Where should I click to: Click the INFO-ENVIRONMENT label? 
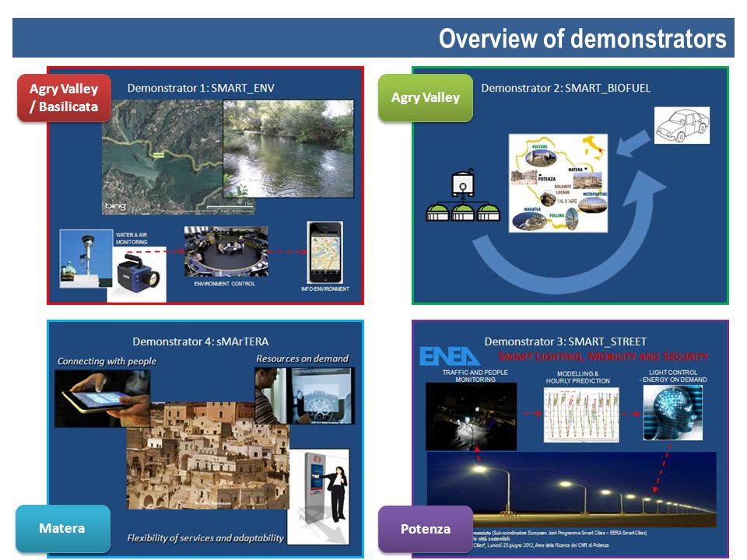pyautogui.click(x=325, y=289)
